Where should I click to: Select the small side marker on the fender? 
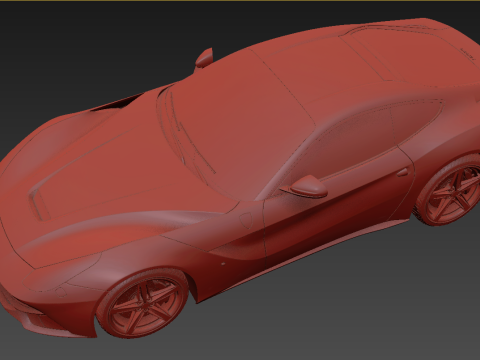tap(223, 263)
